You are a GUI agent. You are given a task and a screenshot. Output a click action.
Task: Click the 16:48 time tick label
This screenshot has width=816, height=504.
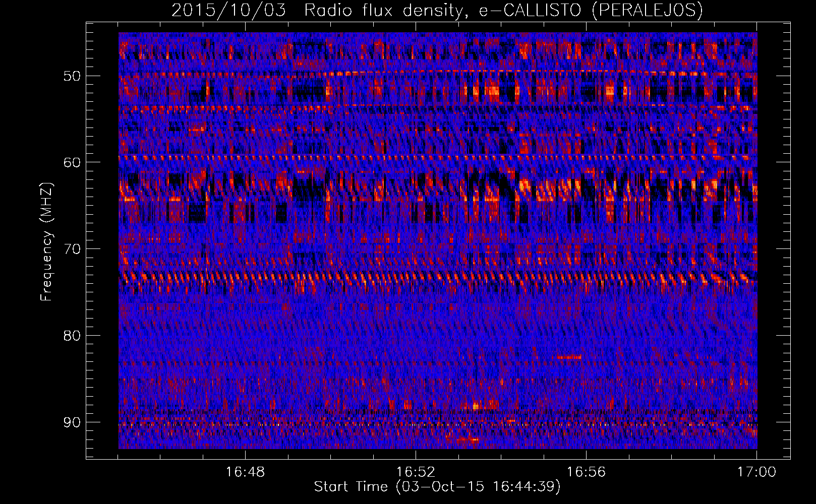(246, 472)
